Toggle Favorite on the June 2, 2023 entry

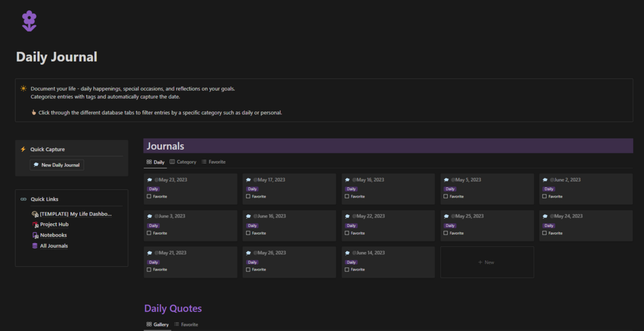[545, 197]
